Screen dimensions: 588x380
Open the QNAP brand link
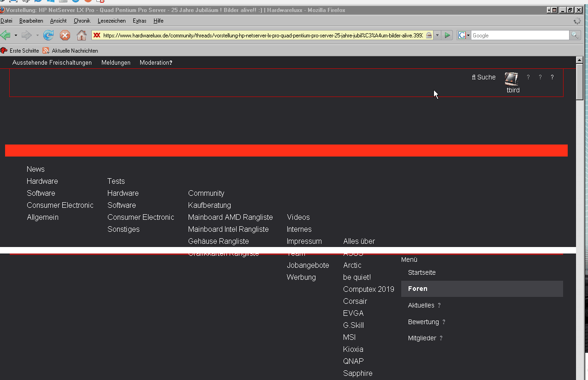point(353,361)
